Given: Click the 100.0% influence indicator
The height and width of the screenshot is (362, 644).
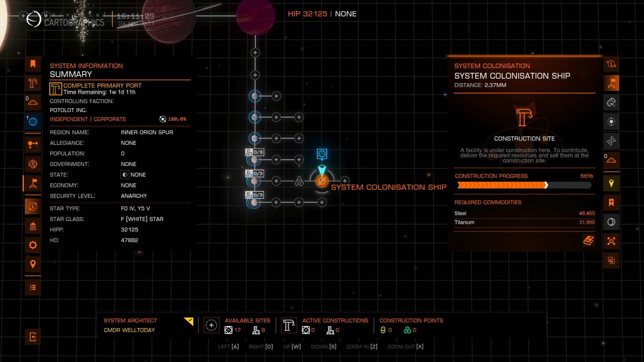Looking at the screenshot, I should [x=173, y=119].
